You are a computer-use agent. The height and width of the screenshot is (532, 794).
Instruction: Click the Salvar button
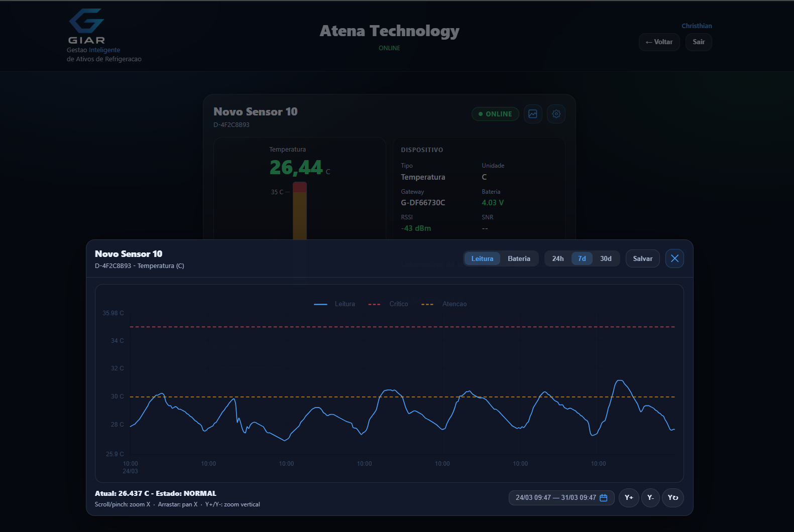[642, 259]
